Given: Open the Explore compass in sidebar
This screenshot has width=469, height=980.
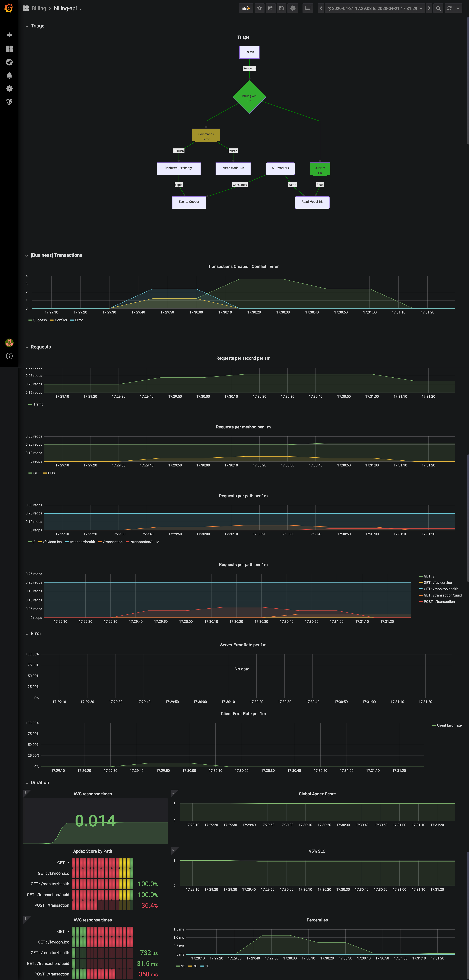Looking at the screenshot, I should click(x=10, y=62).
